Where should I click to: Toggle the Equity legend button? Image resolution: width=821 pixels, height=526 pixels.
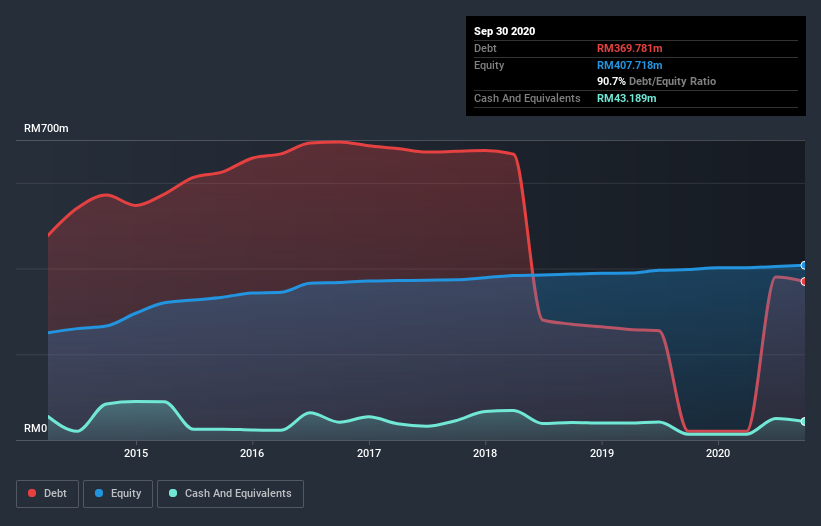118,494
